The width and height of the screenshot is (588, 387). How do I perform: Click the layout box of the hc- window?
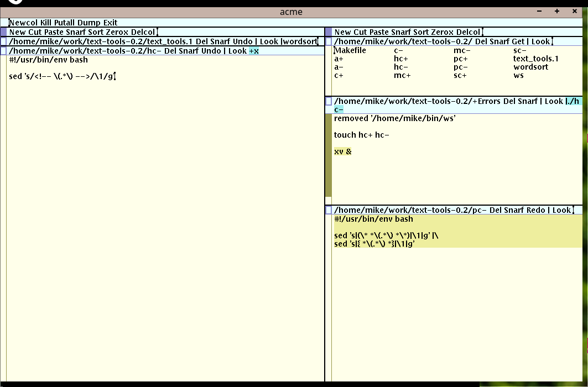point(3,50)
